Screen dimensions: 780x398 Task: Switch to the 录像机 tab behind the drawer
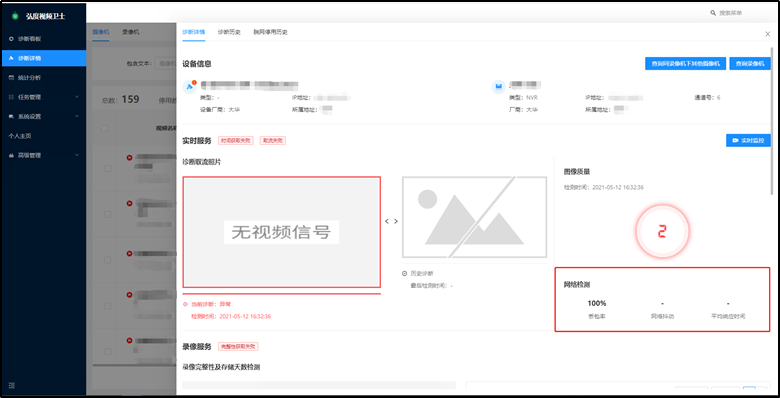click(130, 32)
